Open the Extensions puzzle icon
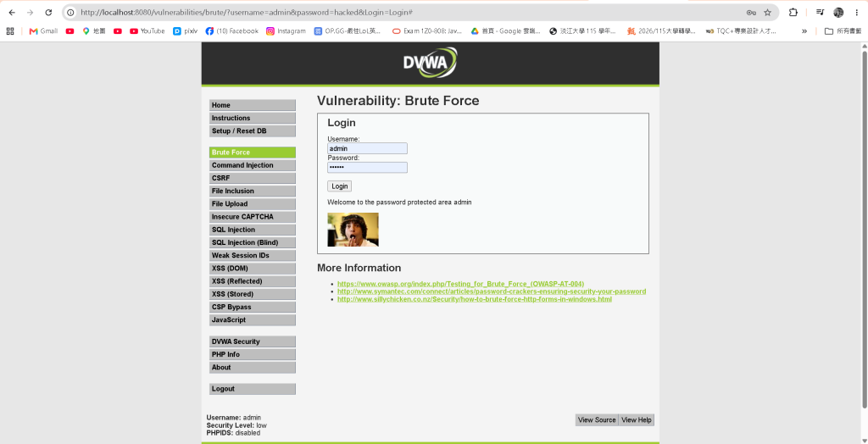This screenshot has height=444, width=868. [x=793, y=12]
